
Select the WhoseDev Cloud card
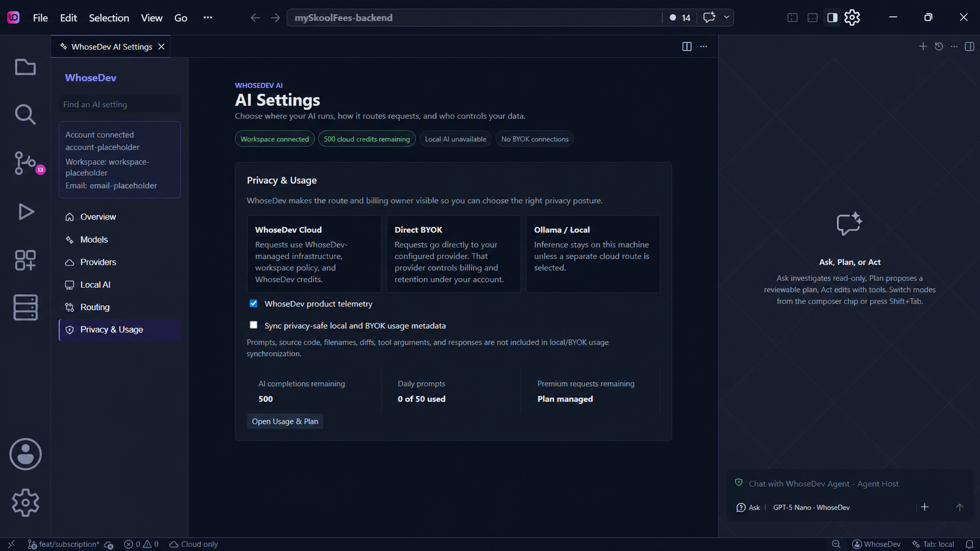point(314,254)
